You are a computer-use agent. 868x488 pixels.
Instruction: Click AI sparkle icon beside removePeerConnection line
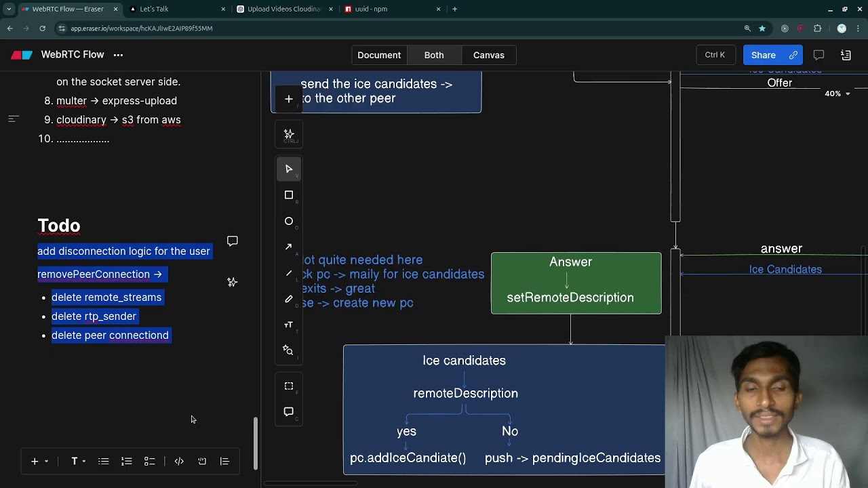coord(233,282)
